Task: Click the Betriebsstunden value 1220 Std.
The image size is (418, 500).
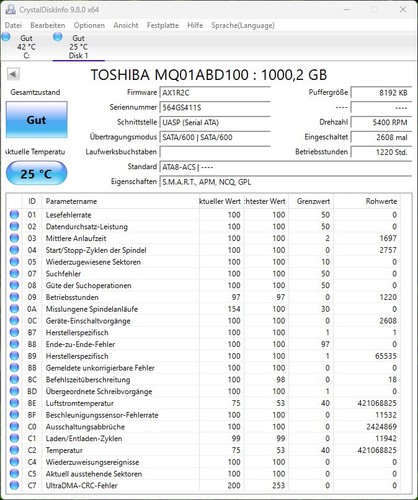Action: (x=381, y=152)
